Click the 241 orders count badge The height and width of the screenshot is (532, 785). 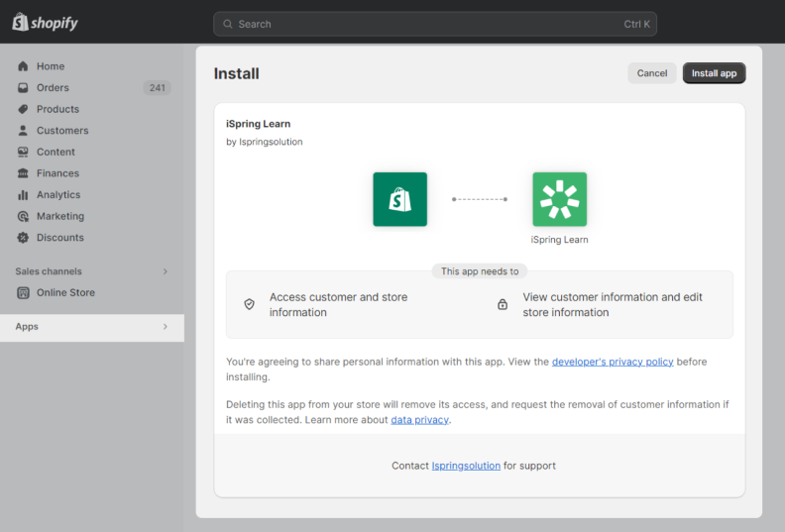click(158, 88)
